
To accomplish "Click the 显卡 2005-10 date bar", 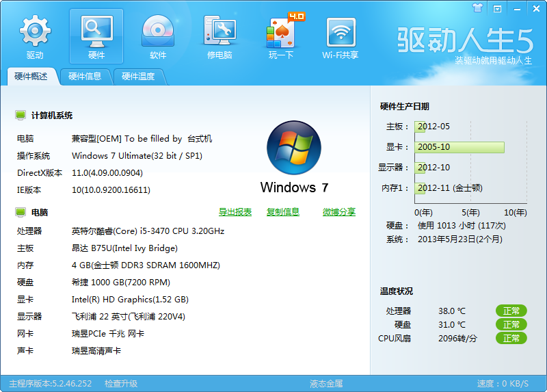I will click(x=459, y=147).
